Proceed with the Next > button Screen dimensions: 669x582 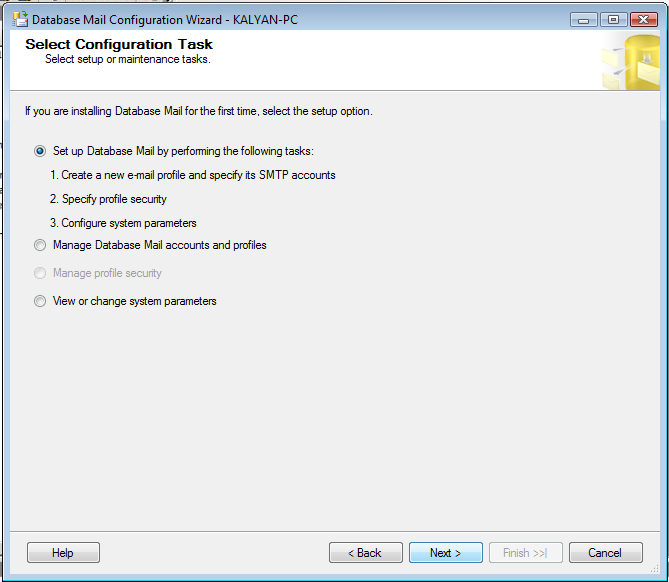pyautogui.click(x=446, y=553)
